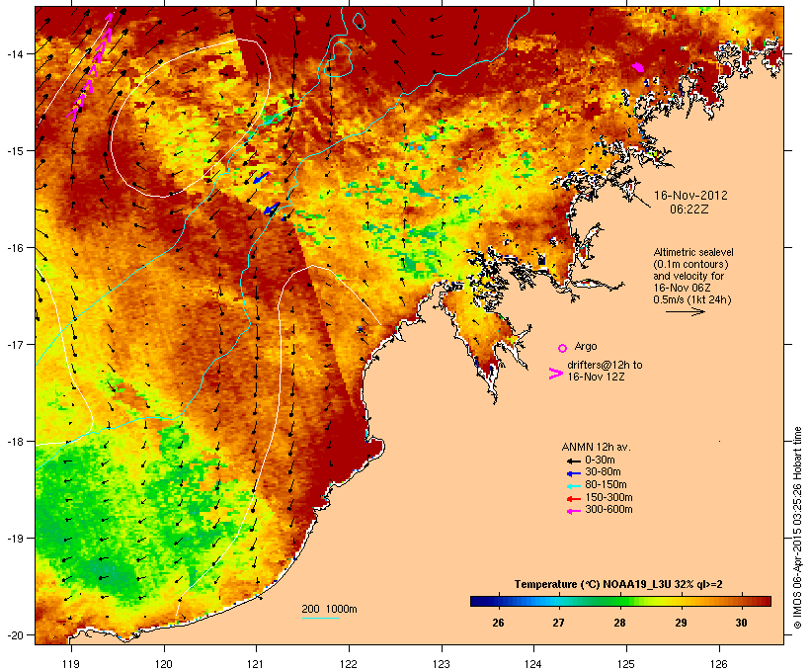The width and height of the screenshot is (810, 672).
Task: Click the 200 1000m depth contour label
Action: click(x=329, y=609)
